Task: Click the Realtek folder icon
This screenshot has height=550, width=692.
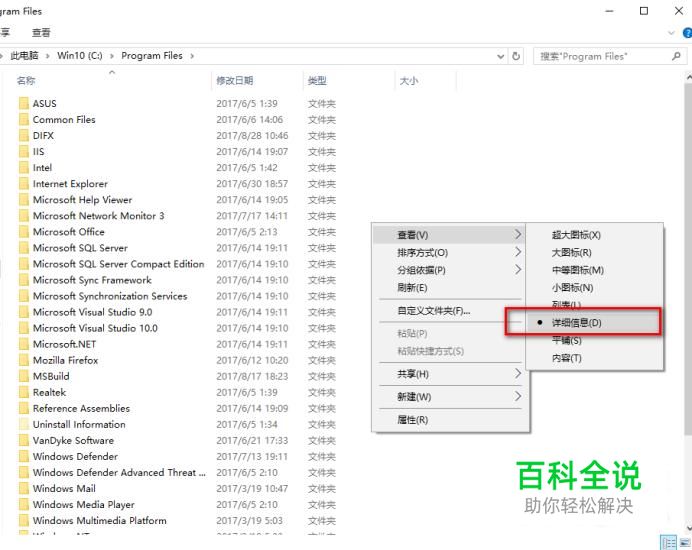Action: pos(24,392)
